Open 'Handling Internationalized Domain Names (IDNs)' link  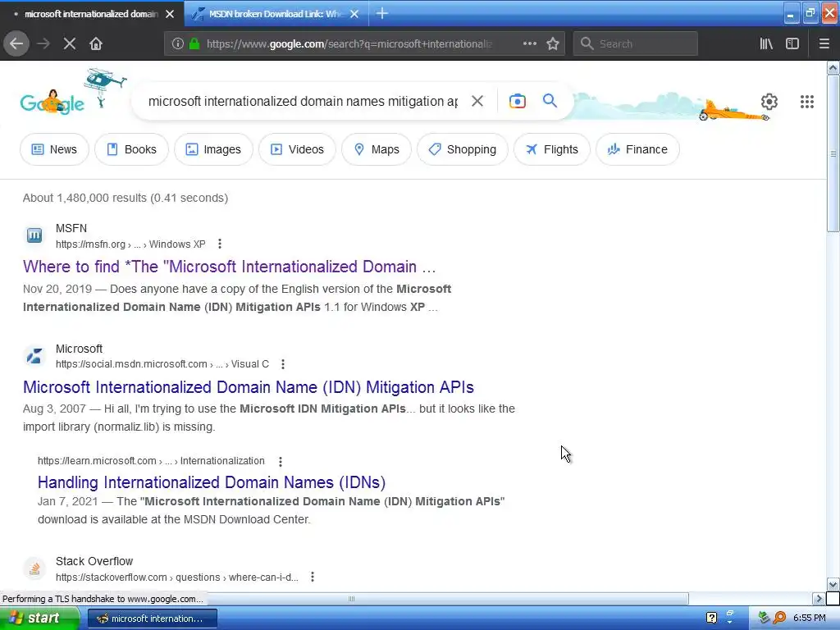pos(212,482)
